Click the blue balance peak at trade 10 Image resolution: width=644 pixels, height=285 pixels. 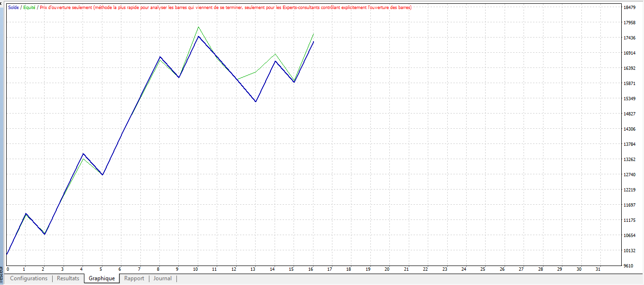point(198,37)
